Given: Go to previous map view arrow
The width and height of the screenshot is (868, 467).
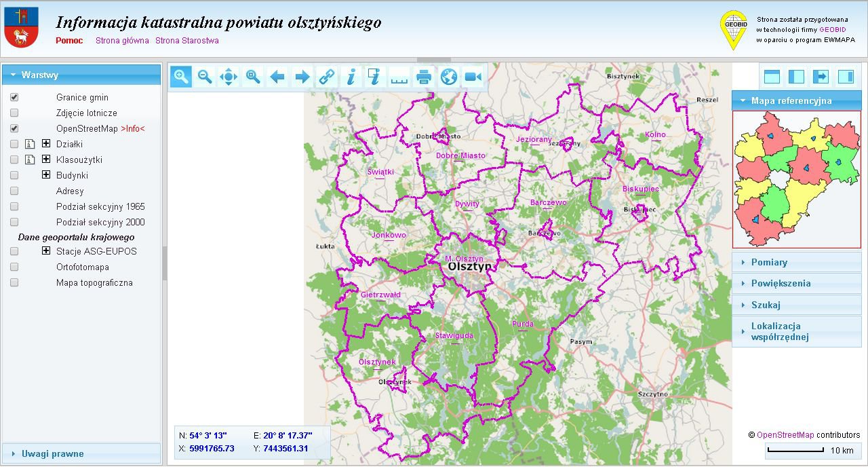Looking at the screenshot, I should [277, 77].
